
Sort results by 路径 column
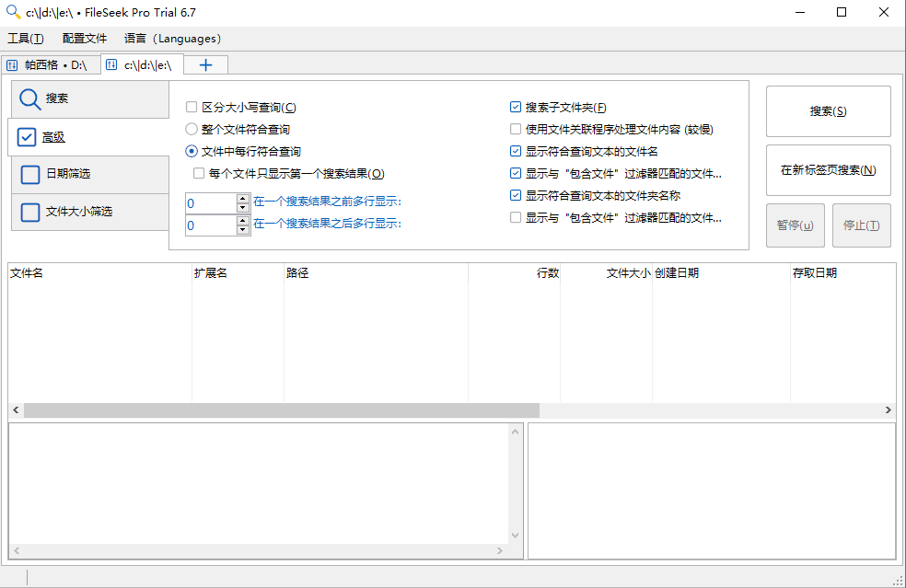tap(376, 273)
